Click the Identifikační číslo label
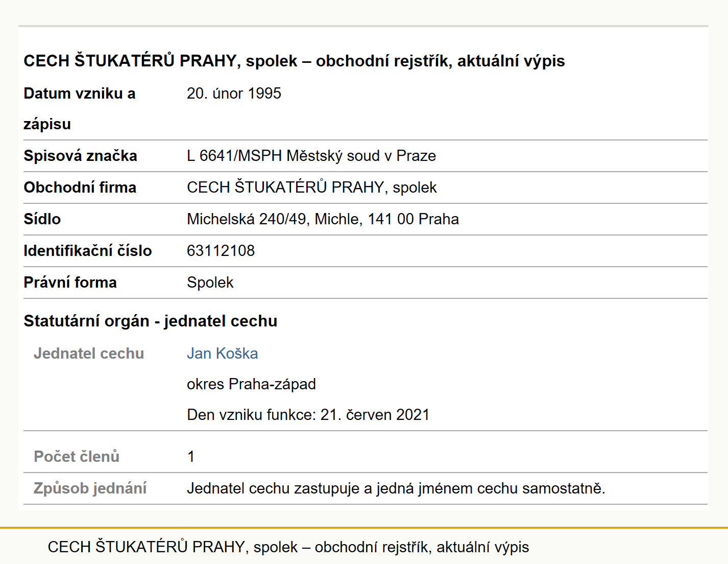Screen dimensions: 728x564 pos(88,251)
